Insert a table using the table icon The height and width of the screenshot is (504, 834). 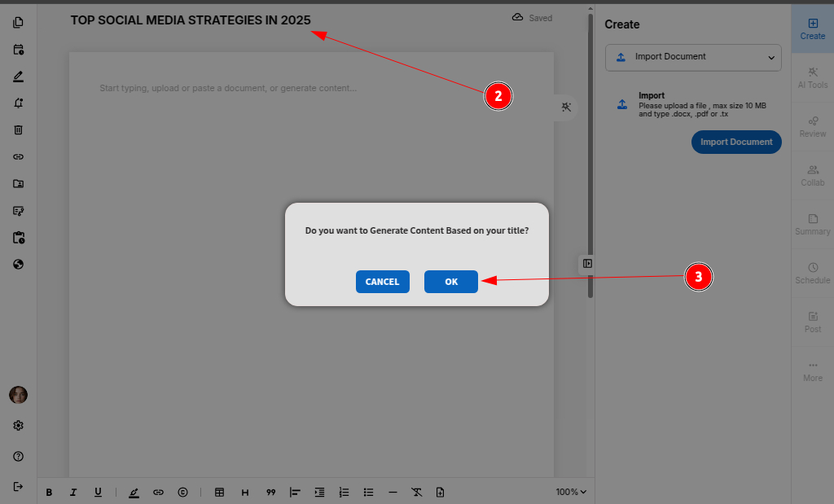click(x=219, y=492)
